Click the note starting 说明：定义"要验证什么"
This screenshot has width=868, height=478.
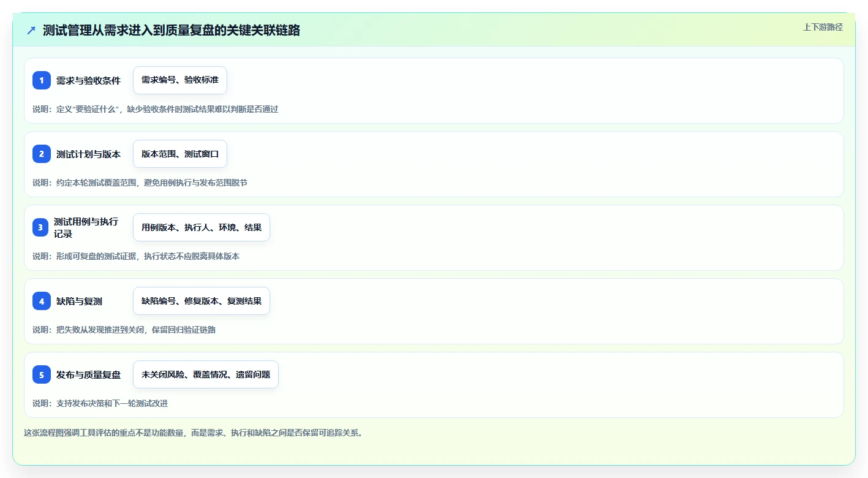(156, 109)
